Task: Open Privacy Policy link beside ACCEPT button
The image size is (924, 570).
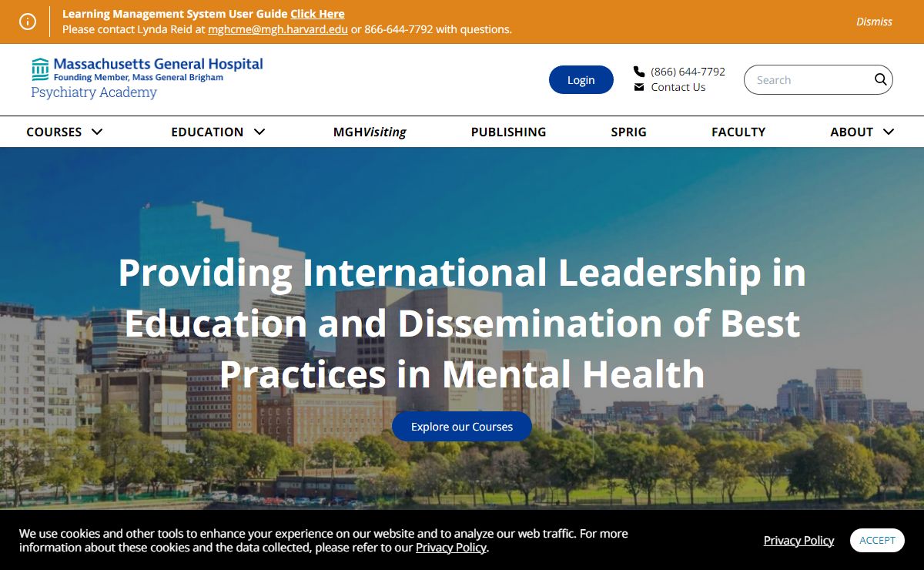Action: click(x=798, y=540)
